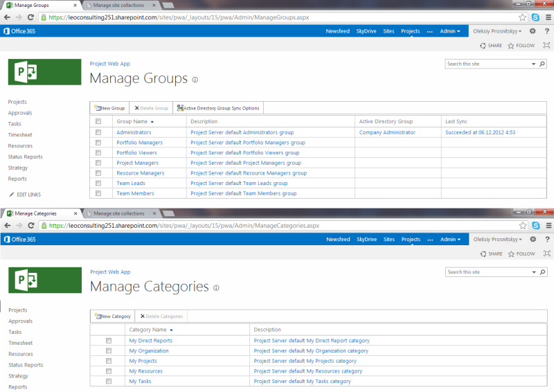
Task: Open the Resource Managers group link
Action: point(141,173)
